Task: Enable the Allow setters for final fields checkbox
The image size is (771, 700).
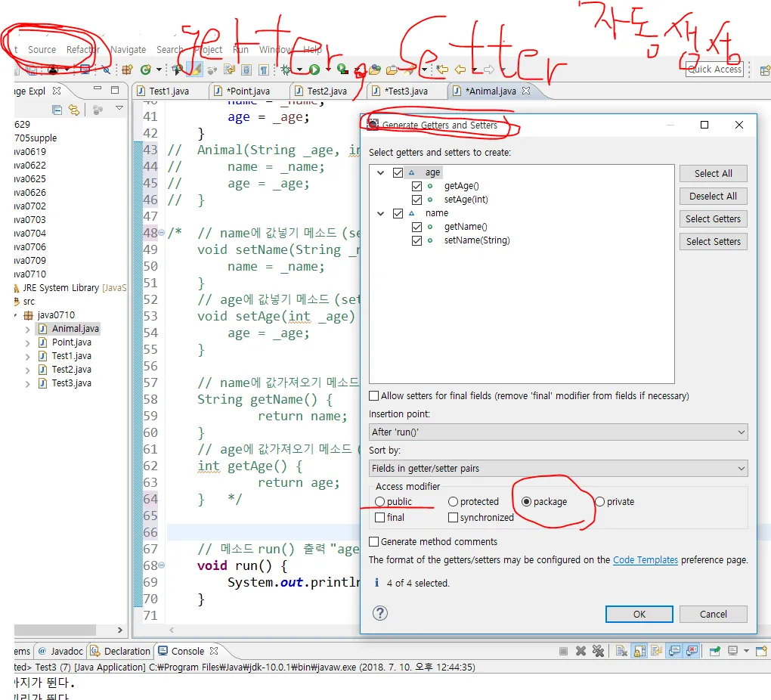Action: tap(373, 396)
